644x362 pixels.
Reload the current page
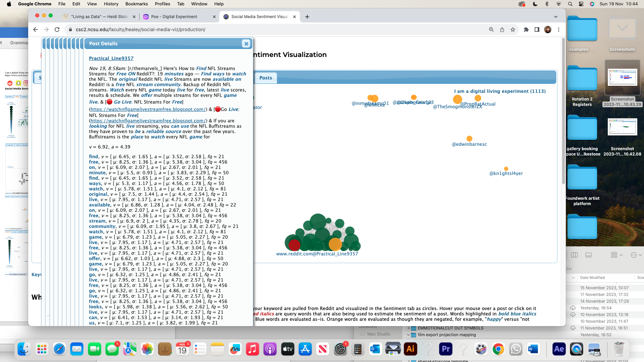pos(57,29)
